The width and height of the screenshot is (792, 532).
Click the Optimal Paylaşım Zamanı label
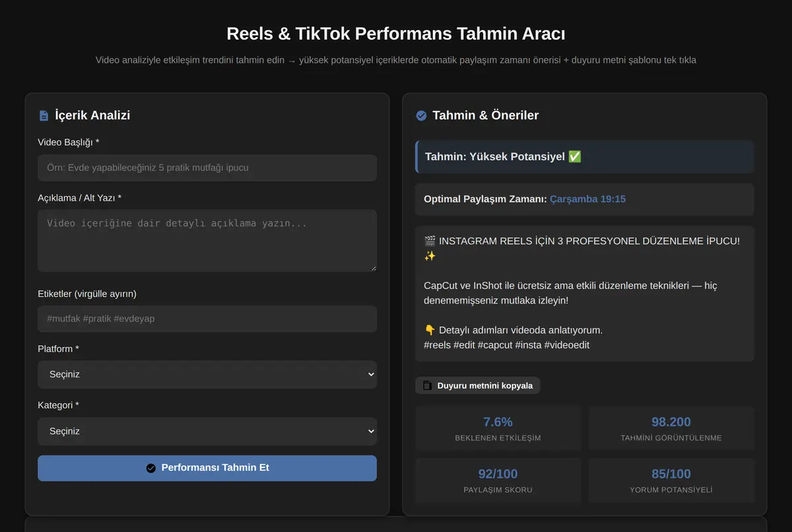click(x=485, y=199)
